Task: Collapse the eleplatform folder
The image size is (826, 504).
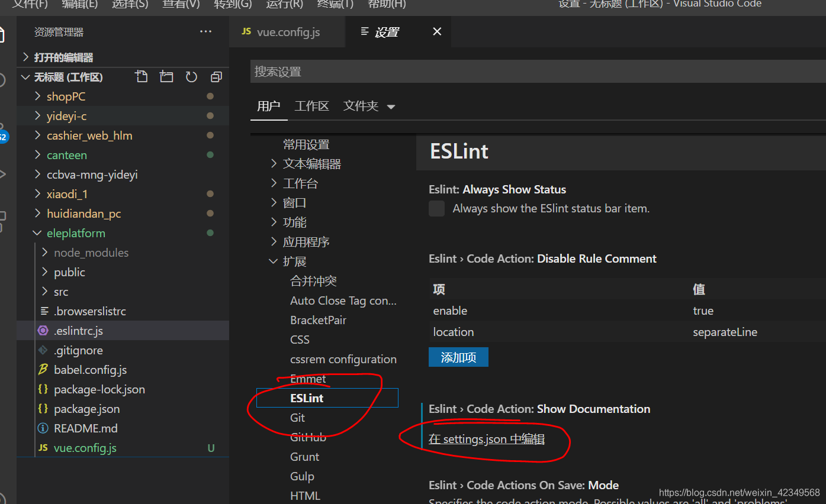Action: pyautogui.click(x=37, y=233)
